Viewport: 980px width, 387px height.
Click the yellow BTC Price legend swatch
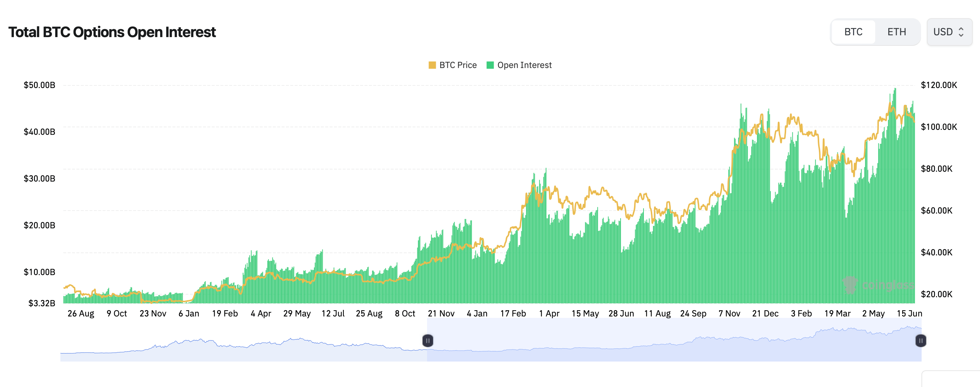click(x=432, y=65)
